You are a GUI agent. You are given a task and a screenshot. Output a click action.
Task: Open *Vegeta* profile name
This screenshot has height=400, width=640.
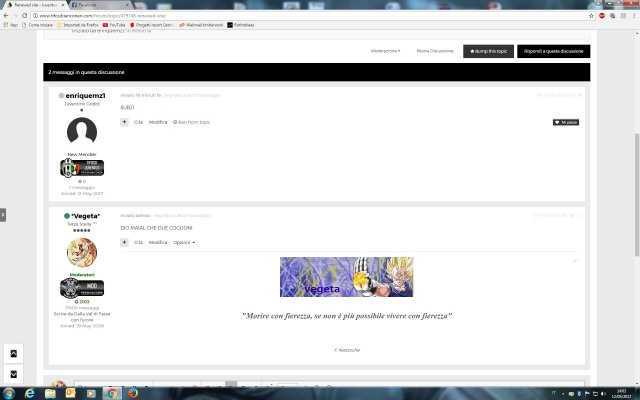[85, 216]
